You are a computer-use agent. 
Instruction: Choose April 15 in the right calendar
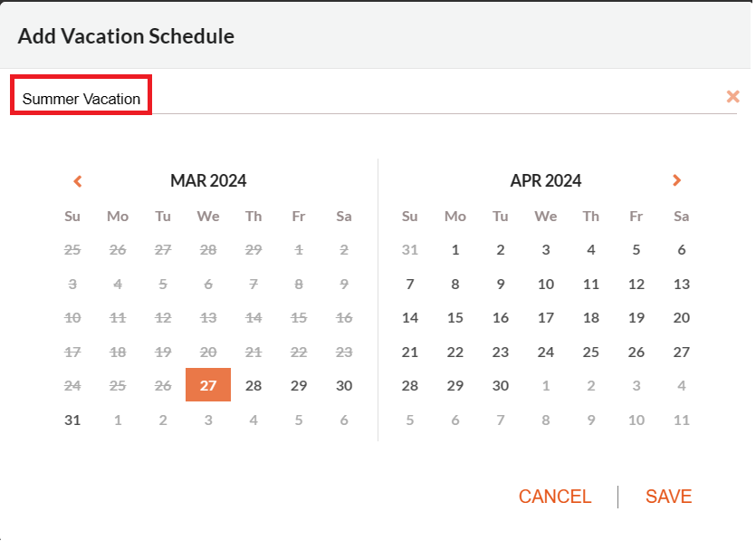click(455, 318)
